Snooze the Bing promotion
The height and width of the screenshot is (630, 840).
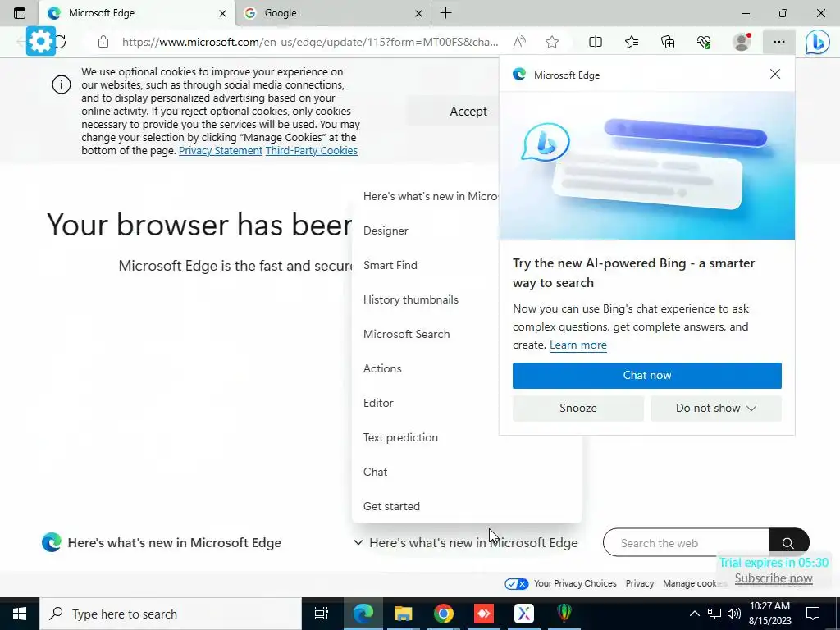pyautogui.click(x=578, y=409)
